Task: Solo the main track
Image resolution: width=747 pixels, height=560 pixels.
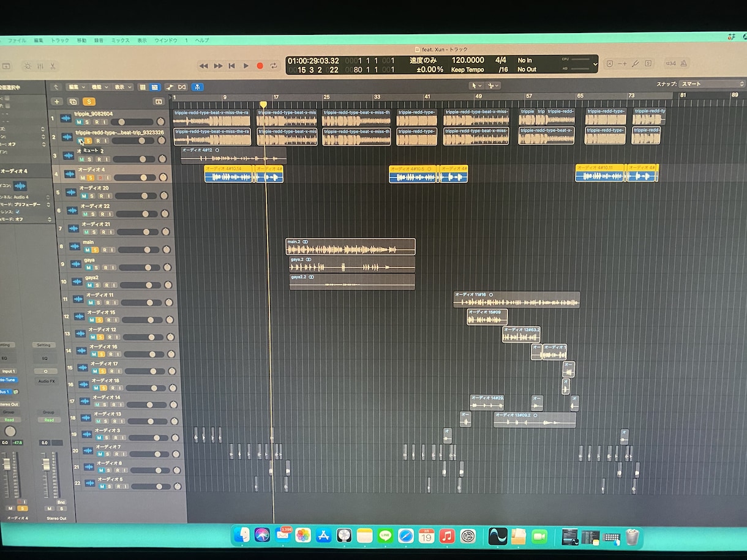Action: [95, 250]
